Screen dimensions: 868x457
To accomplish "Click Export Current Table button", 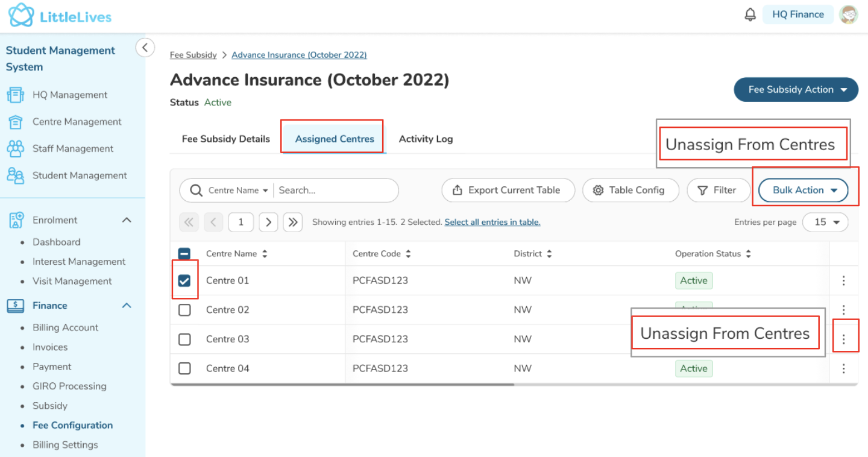I will tap(508, 190).
